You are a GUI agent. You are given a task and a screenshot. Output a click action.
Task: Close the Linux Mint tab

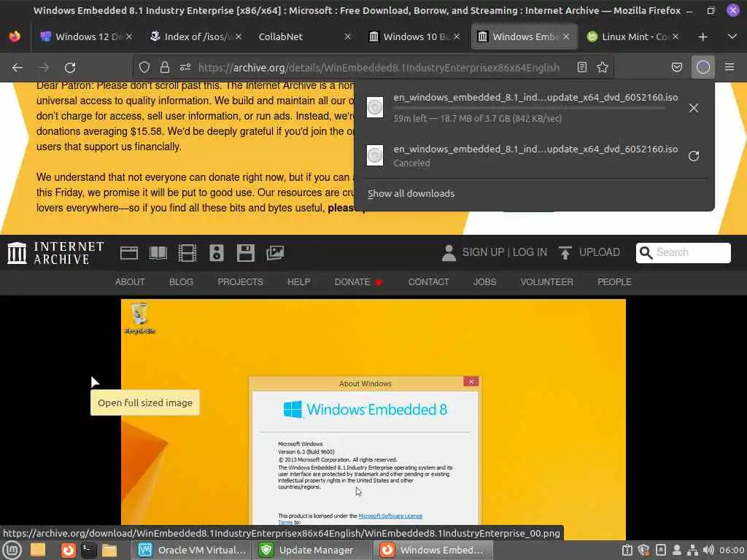(x=675, y=36)
